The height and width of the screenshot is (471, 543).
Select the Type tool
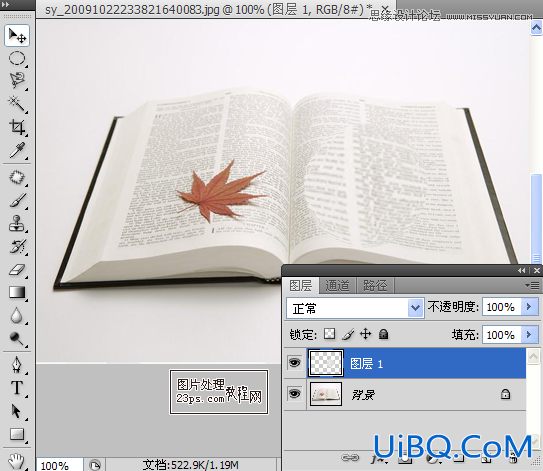click(17, 388)
